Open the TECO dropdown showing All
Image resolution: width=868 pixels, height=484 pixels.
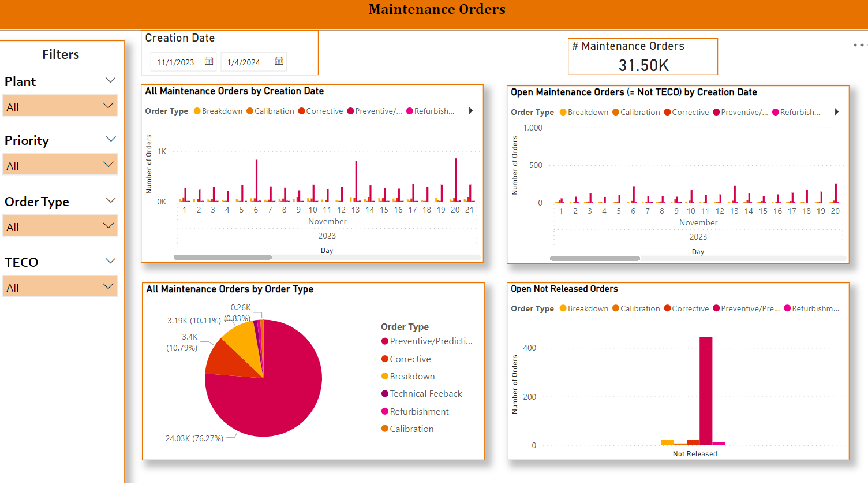coord(60,287)
